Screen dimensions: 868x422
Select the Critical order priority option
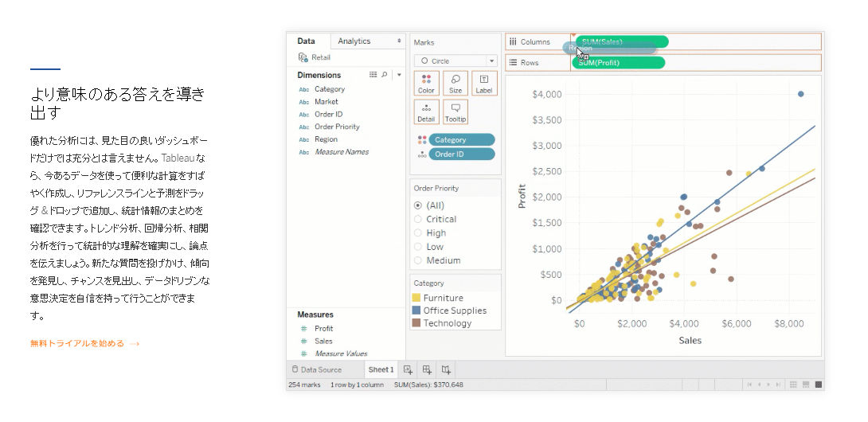pyautogui.click(x=418, y=219)
